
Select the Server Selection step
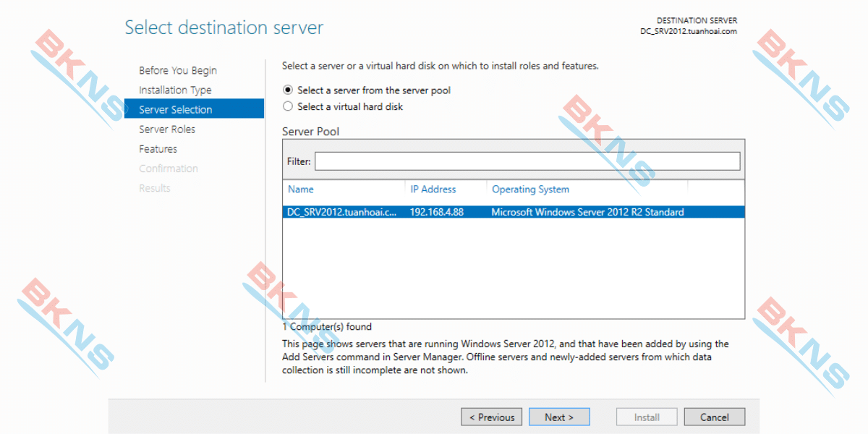[176, 110]
